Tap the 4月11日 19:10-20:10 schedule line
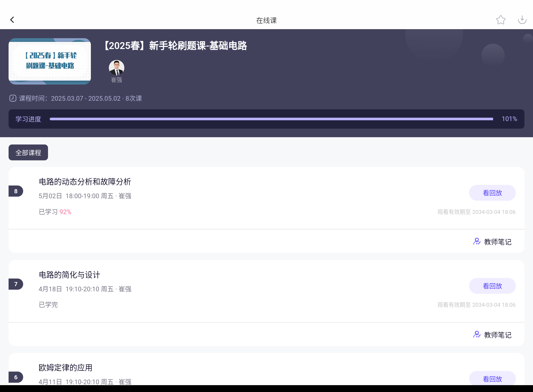 pyautogui.click(x=85, y=382)
